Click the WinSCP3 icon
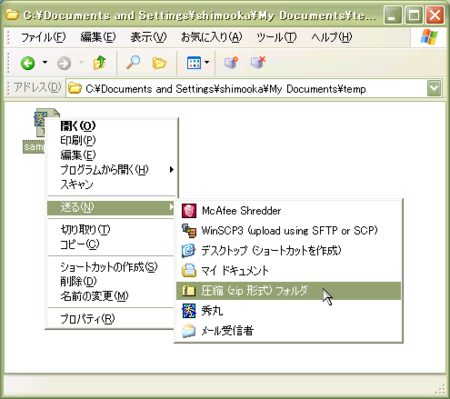The width and height of the screenshot is (450, 399). [189, 231]
